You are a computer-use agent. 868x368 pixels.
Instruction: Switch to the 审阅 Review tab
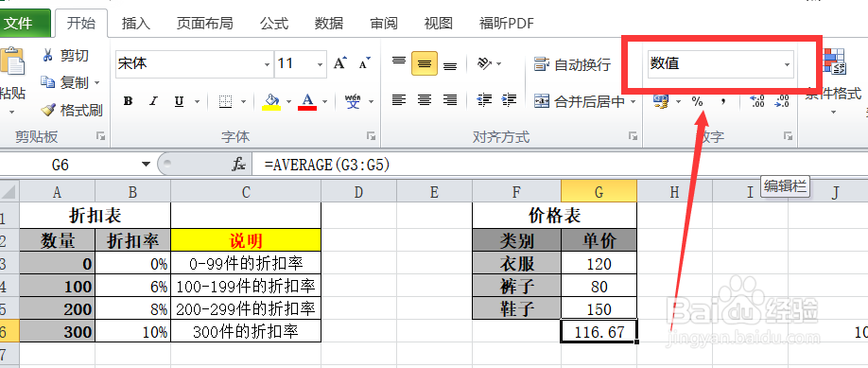[x=384, y=24]
